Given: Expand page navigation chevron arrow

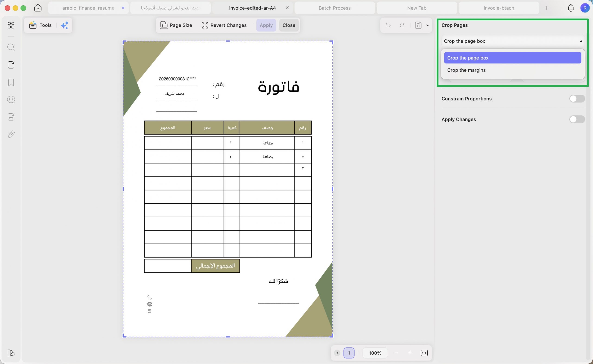Looking at the screenshot, I should tap(337, 353).
